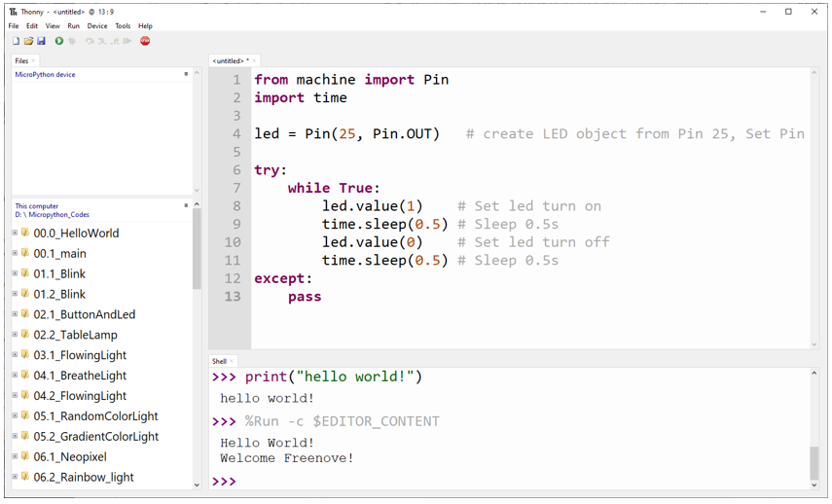Run current script with green play icon
The width and height of the screenshot is (832, 504).
click(59, 41)
